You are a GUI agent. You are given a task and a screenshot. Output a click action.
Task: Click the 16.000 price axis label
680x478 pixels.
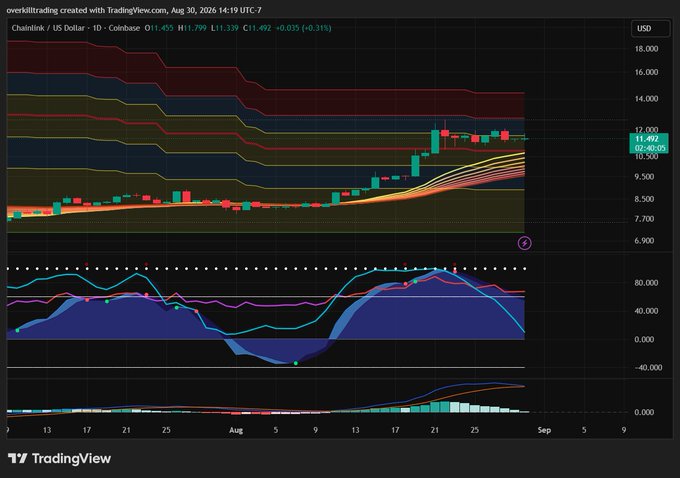(646, 72)
